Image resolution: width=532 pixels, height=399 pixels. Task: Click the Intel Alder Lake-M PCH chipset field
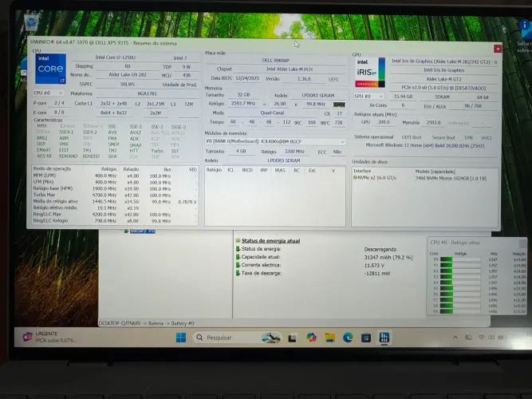pyautogui.click(x=289, y=69)
